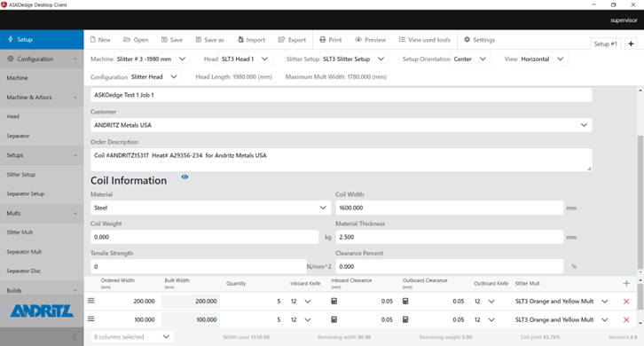Viewport: 644px width, 346px height.
Task: Change Setup Orientation dropdown
Action: pyautogui.click(x=470, y=59)
